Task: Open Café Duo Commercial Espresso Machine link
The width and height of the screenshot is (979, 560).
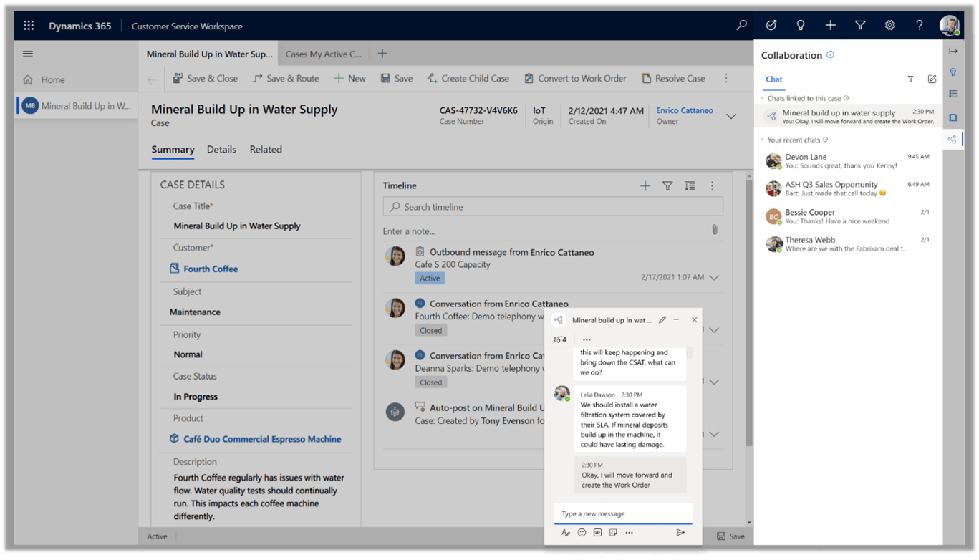Action: [x=262, y=440]
